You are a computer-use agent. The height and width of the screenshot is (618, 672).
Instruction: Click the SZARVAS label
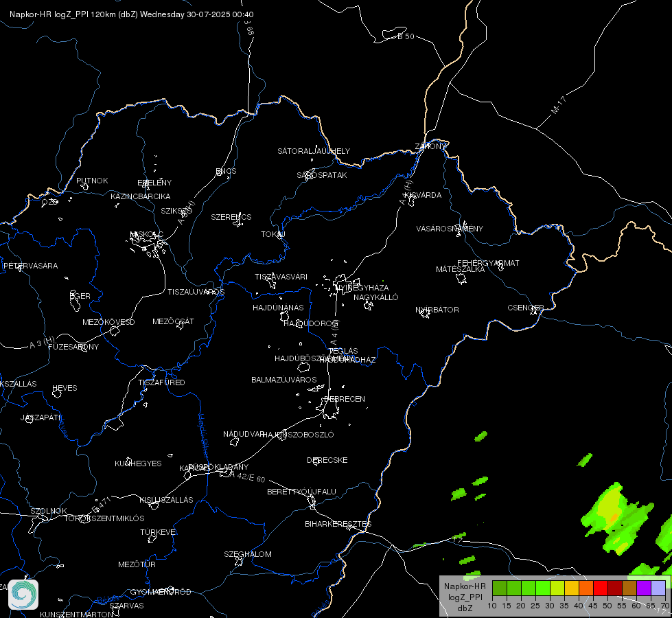[126, 606]
